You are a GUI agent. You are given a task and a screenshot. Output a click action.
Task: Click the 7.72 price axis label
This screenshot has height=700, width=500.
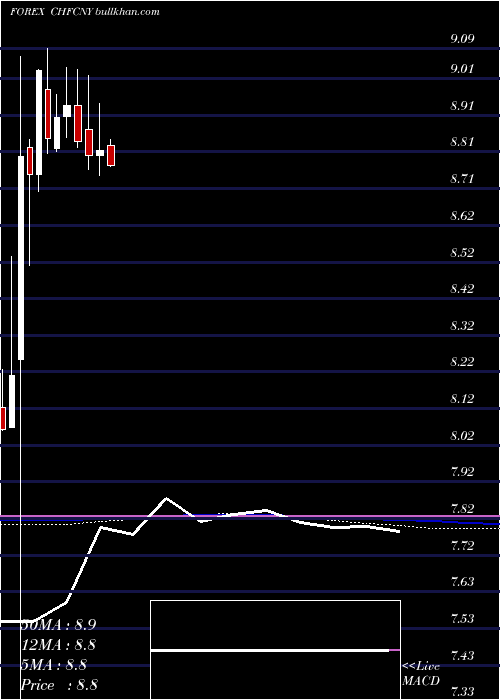coord(462,545)
